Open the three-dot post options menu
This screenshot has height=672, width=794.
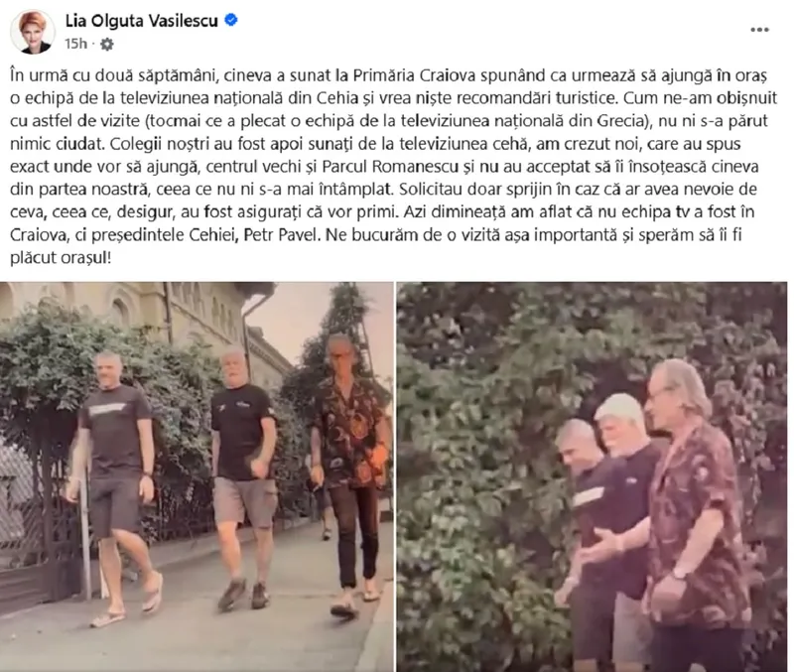pyautogui.click(x=759, y=30)
